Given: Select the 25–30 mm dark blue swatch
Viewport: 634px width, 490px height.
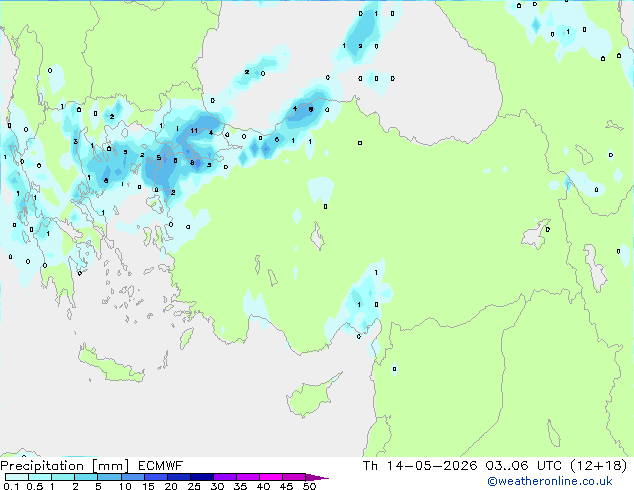Looking at the screenshot, I should point(202,477).
